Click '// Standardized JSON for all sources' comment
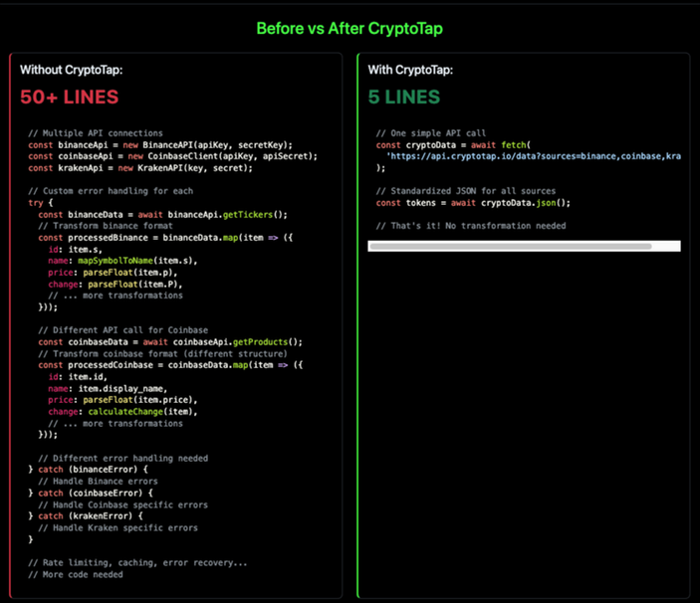Image resolution: width=700 pixels, height=603 pixels. [466, 191]
